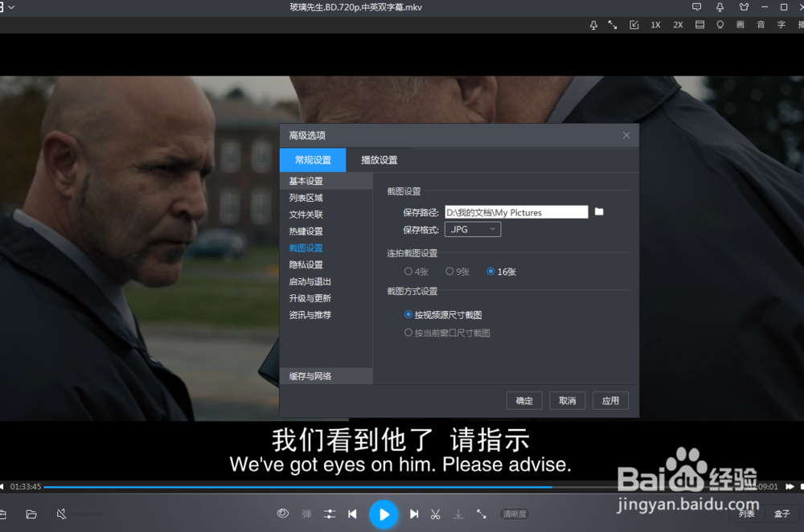Toggle fullscreen arrows icon in top toolbar
The width and height of the screenshot is (804, 532).
click(x=613, y=25)
